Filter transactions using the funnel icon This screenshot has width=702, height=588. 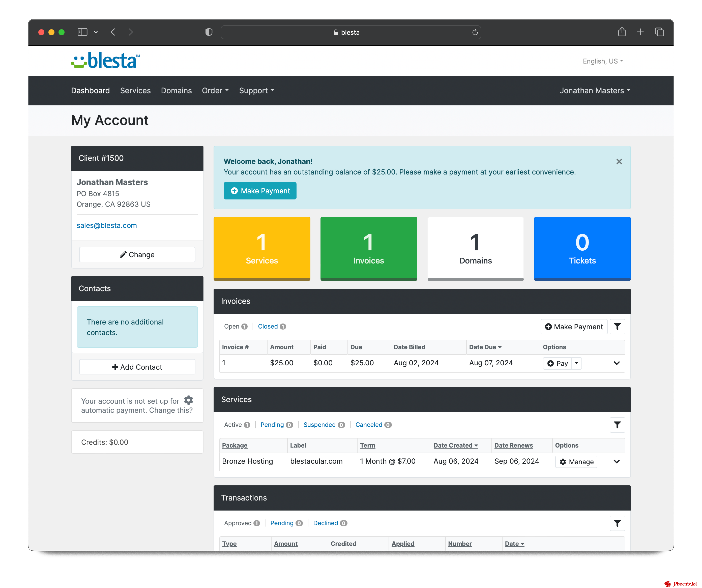[x=618, y=523]
